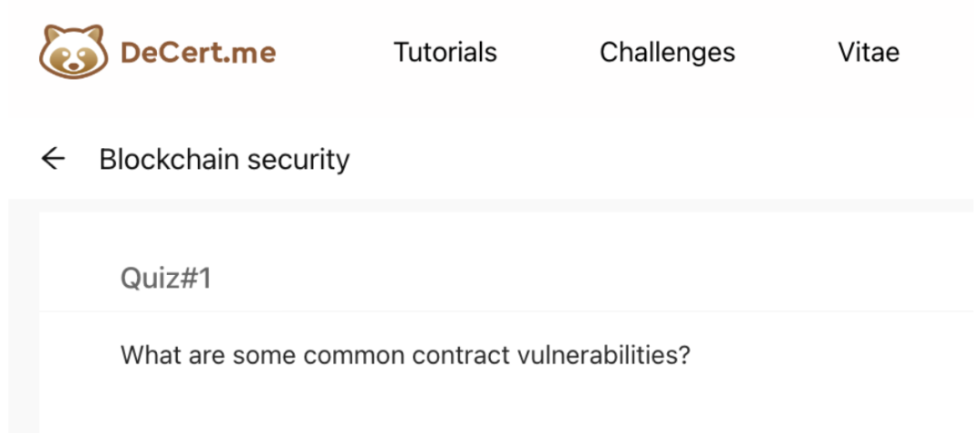Click the word 'vulnerabilities?' in the question
This screenshot has height=433, width=980.
pos(604,356)
